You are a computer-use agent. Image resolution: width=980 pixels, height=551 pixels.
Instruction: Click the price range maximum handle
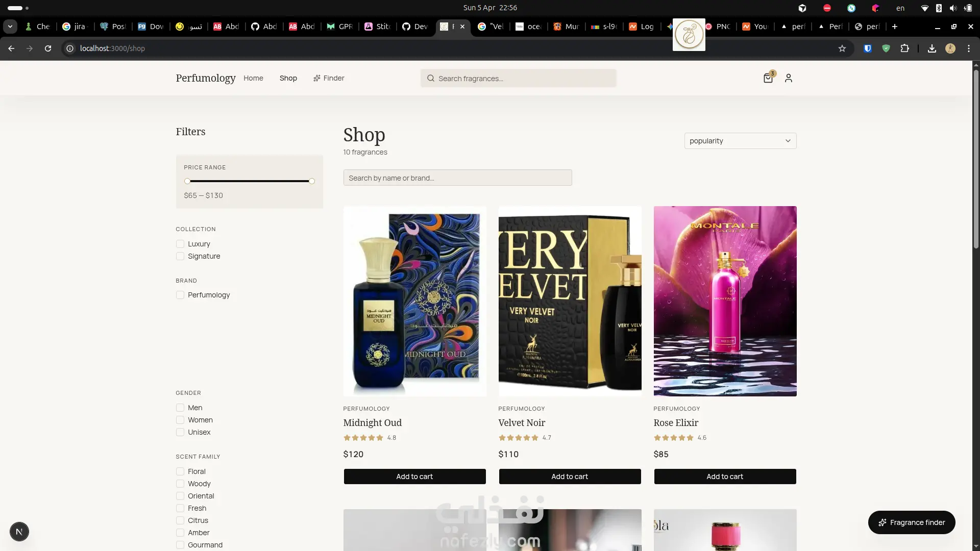click(312, 181)
